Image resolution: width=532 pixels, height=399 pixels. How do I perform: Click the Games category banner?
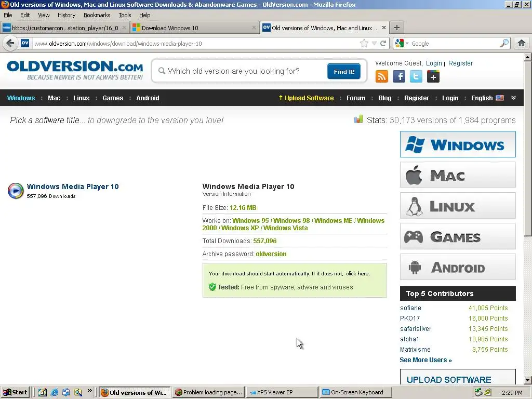point(458,236)
